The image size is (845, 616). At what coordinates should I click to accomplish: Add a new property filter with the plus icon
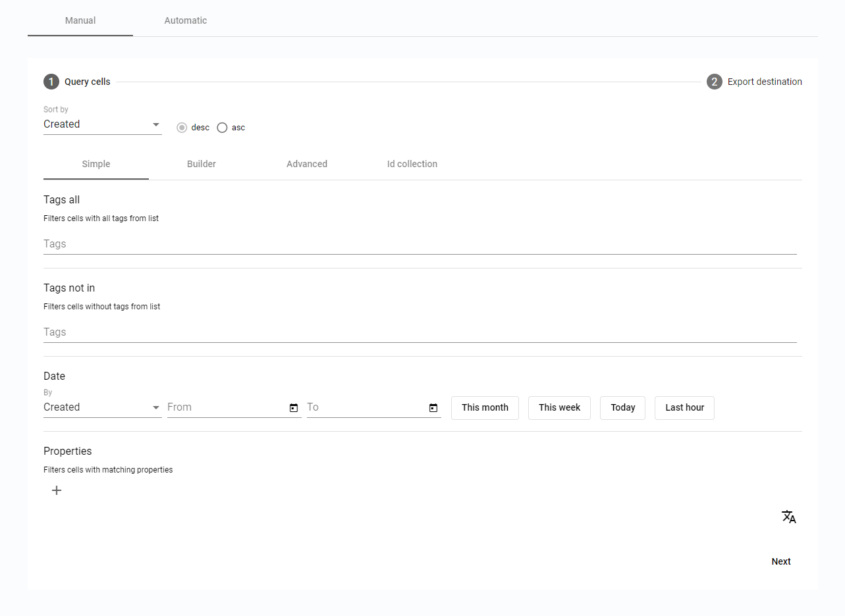[57, 490]
